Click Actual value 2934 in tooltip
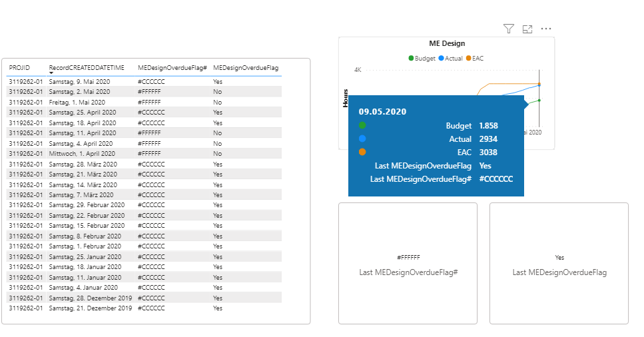644x337 pixels. [488, 139]
